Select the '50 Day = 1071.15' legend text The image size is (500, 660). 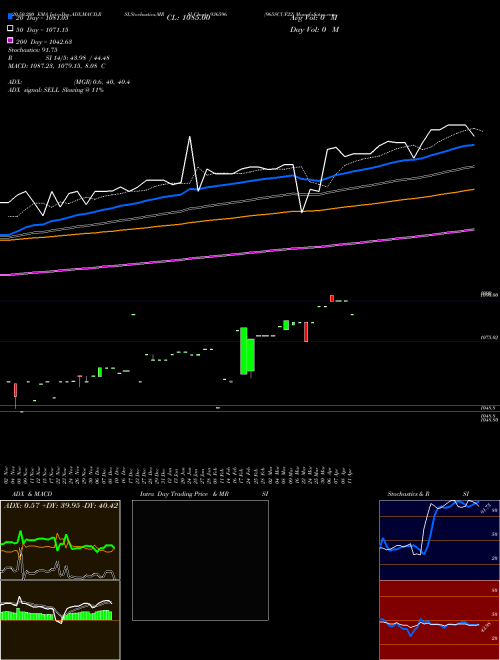pos(42,30)
